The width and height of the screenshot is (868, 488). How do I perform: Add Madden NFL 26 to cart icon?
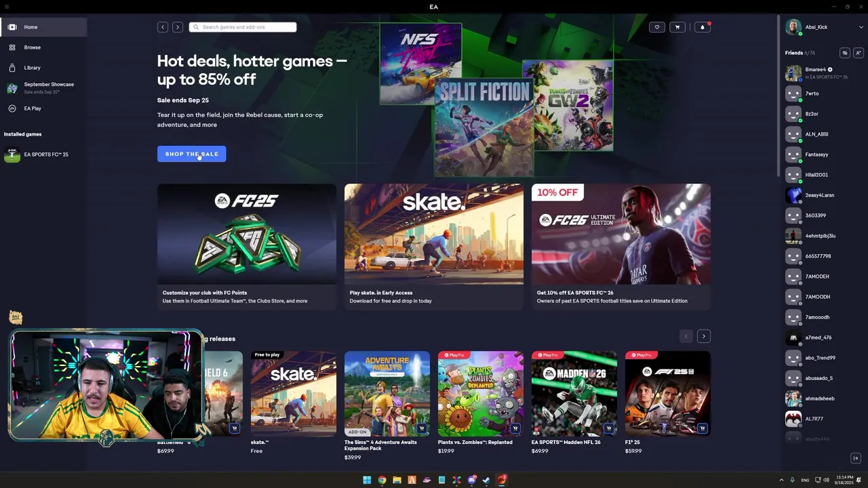pyautogui.click(x=608, y=428)
